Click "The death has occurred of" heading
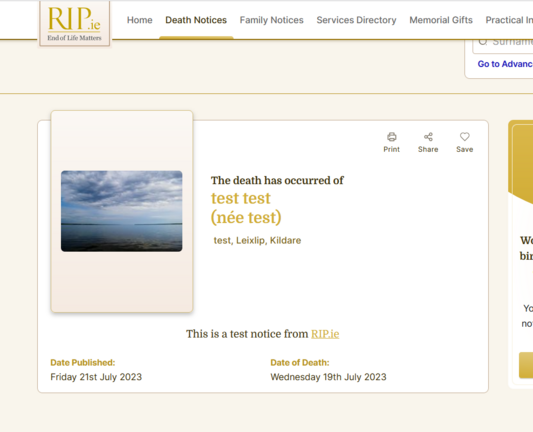533x432 pixels. pyautogui.click(x=277, y=180)
